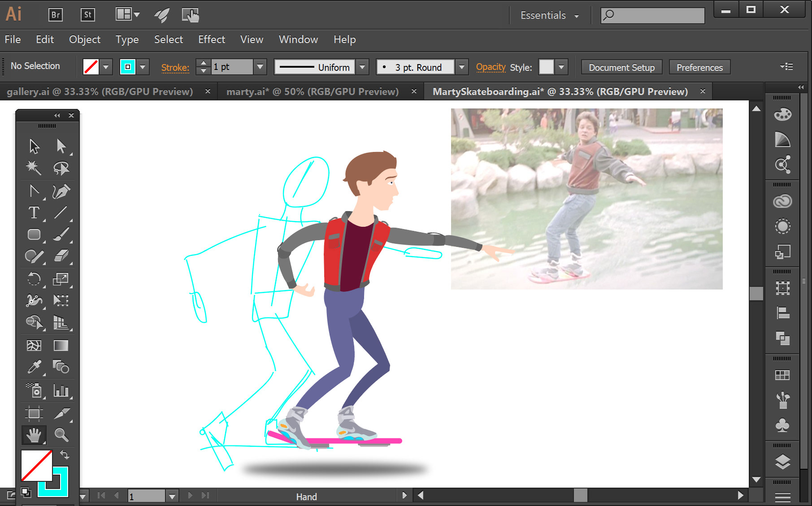
Task: Click the Document Setup button
Action: [x=621, y=67]
